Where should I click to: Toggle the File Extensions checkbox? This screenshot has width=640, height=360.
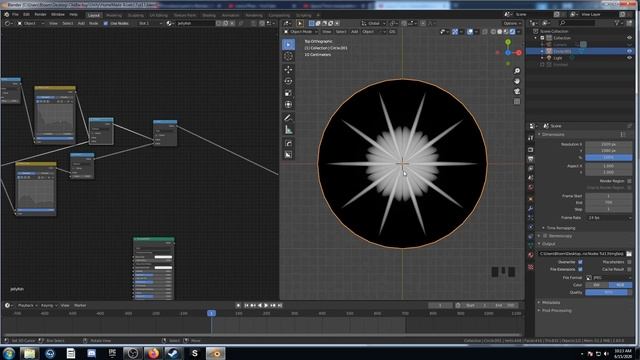click(x=580, y=269)
